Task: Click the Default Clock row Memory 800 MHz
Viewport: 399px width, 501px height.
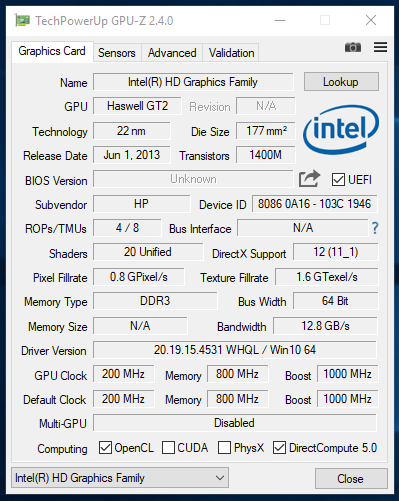Action: pyautogui.click(x=237, y=399)
